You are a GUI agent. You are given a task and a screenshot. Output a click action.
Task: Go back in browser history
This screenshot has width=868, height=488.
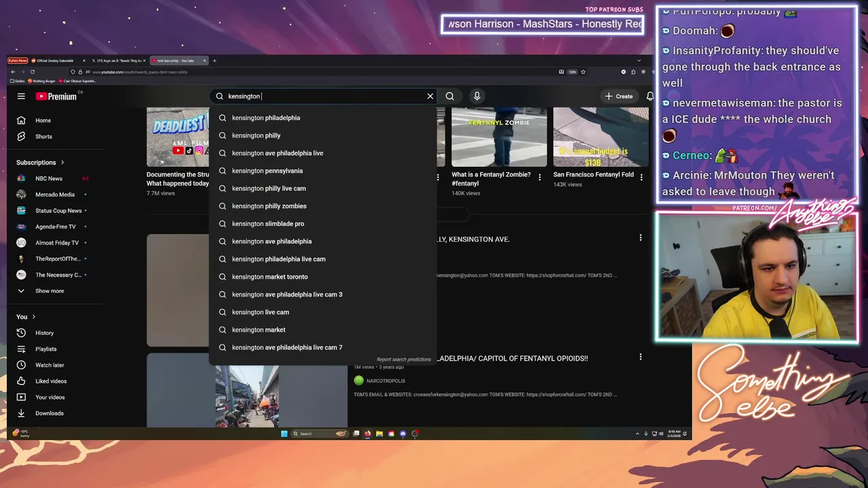point(12,72)
